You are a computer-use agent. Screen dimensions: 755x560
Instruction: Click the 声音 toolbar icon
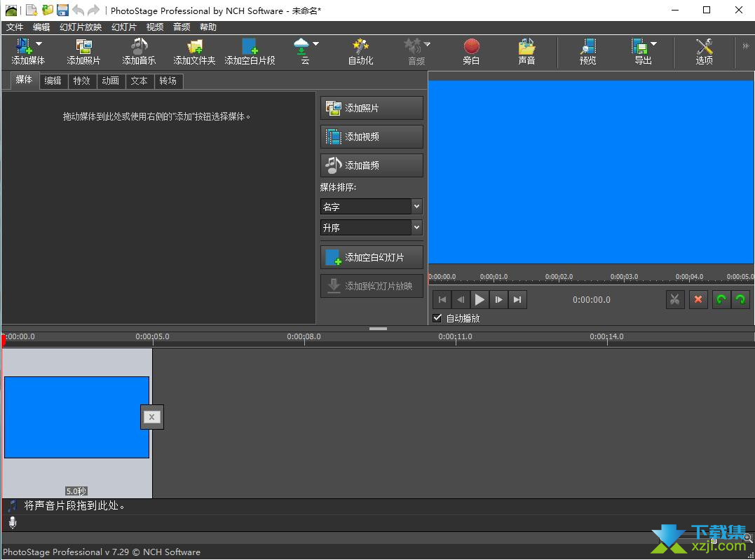[x=526, y=51]
